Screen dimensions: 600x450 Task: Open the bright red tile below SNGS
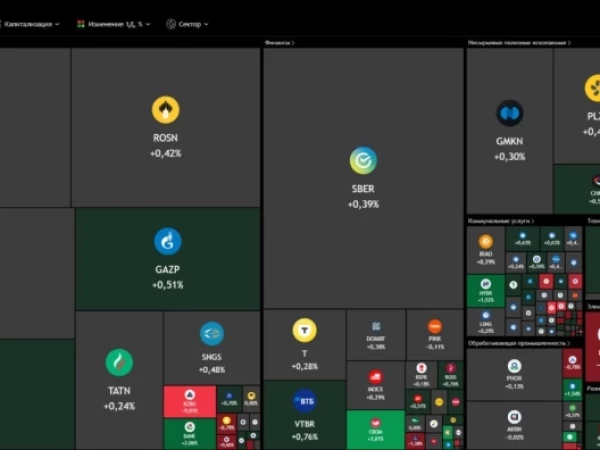click(190, 401)
